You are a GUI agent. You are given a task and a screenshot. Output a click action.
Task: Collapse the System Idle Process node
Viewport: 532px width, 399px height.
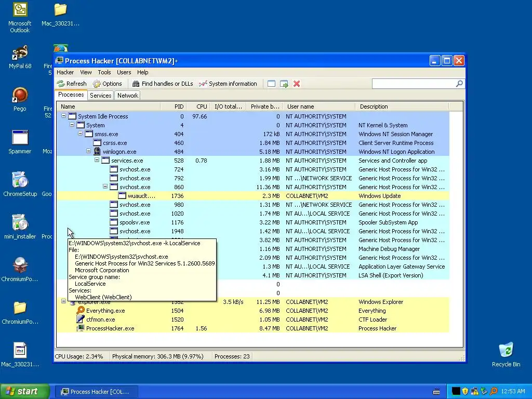pos(63,116)
